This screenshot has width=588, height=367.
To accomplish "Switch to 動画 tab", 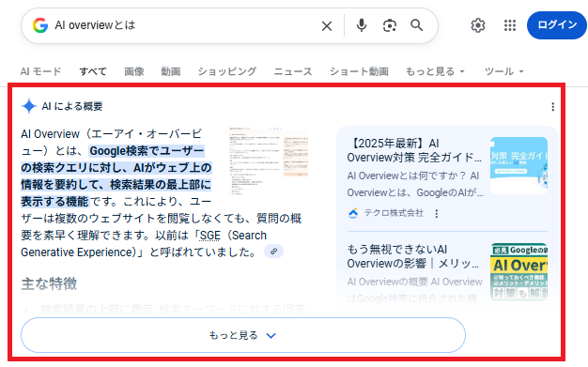I will click(x=171, y=71).
